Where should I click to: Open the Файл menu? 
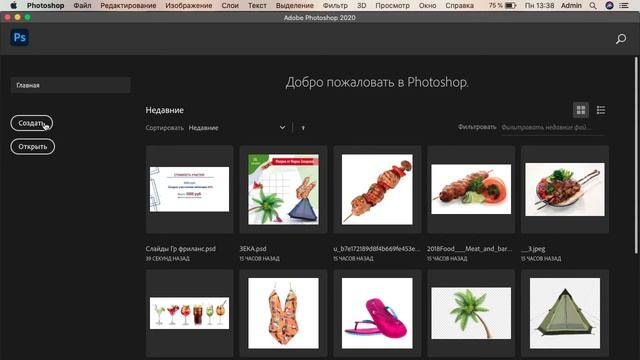click(x=82, y=6)
